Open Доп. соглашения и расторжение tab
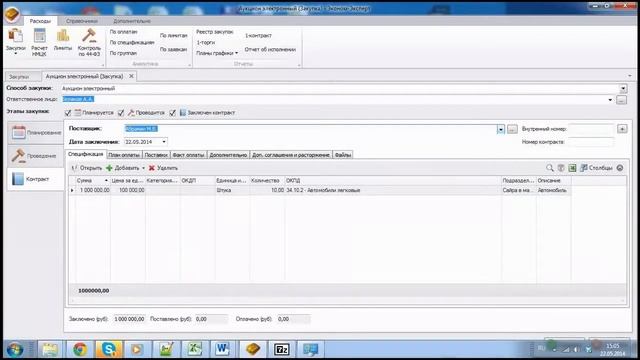 [x=291, y=155]
